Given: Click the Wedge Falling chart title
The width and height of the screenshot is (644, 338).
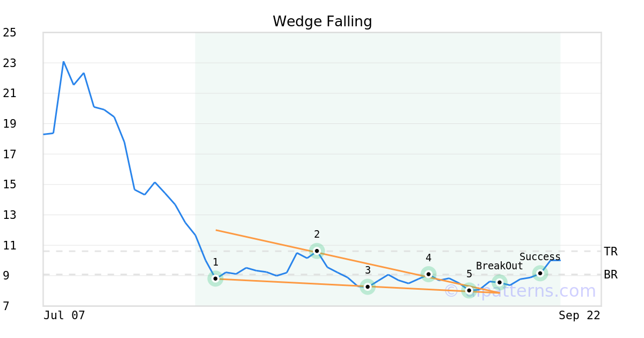Looking at the screenshot, I should click(x=322, y=21).
